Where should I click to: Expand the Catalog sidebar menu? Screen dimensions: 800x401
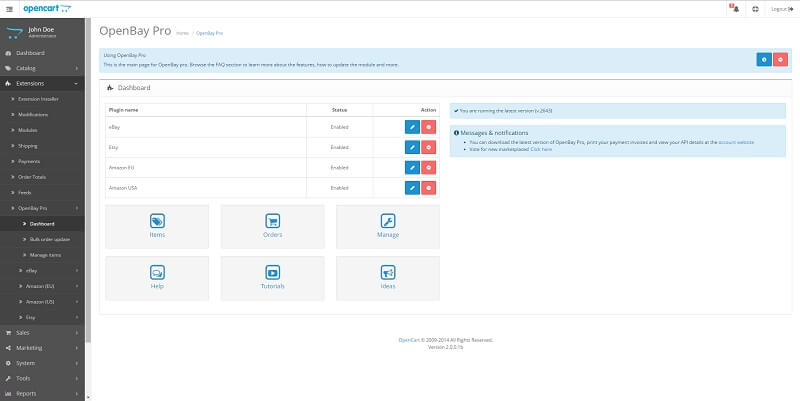point(42,68)
